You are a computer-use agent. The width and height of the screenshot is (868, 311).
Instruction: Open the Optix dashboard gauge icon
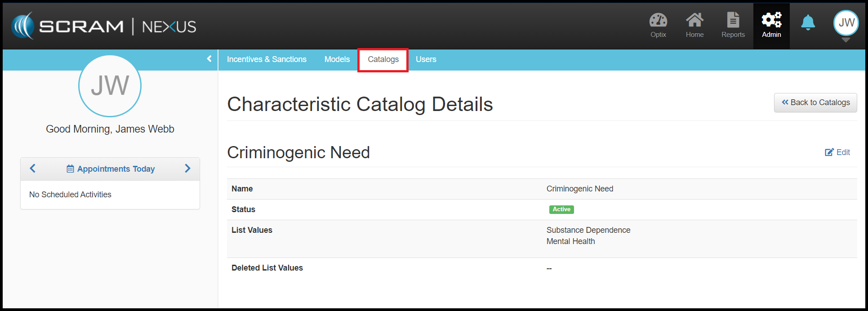tap(658, 21)
